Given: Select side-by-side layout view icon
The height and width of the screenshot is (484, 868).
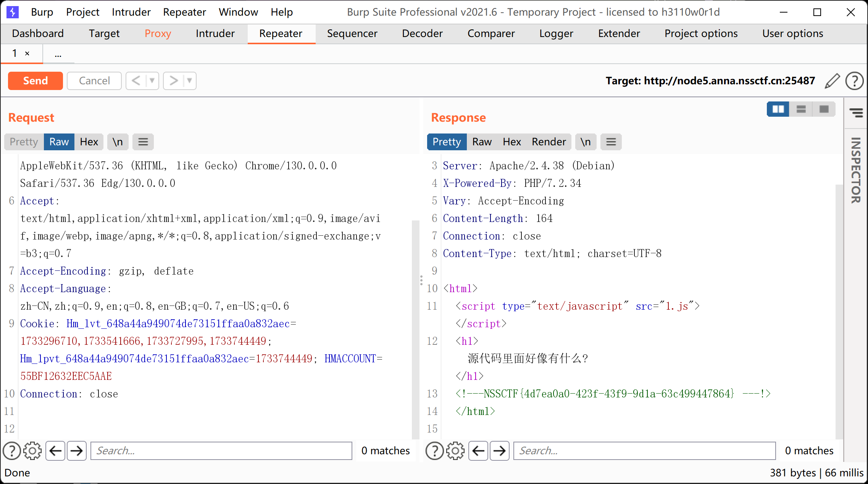Looking at the screenshot, I should click(x=778, y=109).
